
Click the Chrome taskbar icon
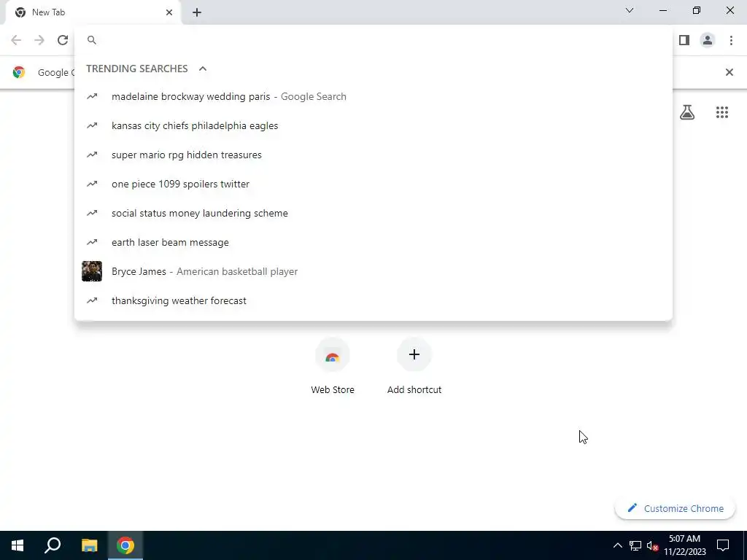[125, 545]
